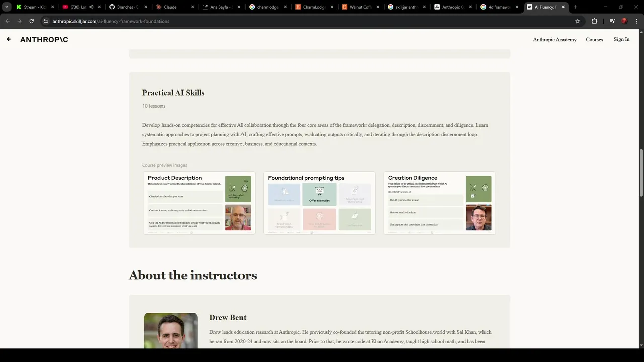Image resolution: width=644 pixels, height=362 pixels.
Task: Close the Walnut Coffee tab
Action: [x=378, y=7]
